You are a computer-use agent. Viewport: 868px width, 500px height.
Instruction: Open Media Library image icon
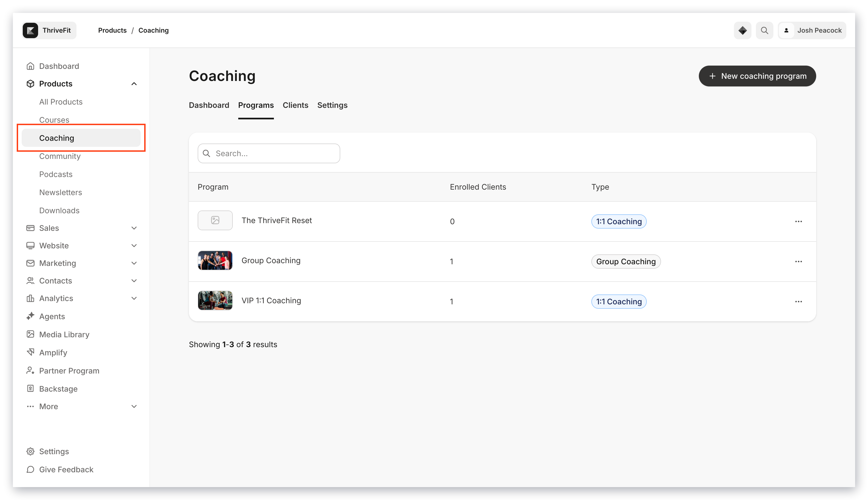30,334
